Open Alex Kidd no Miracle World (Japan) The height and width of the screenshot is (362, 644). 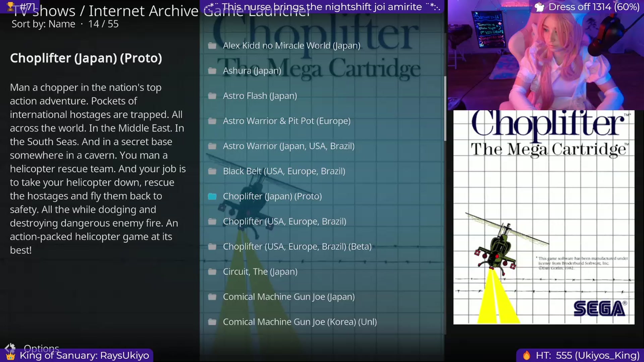(x=291, y=46)
